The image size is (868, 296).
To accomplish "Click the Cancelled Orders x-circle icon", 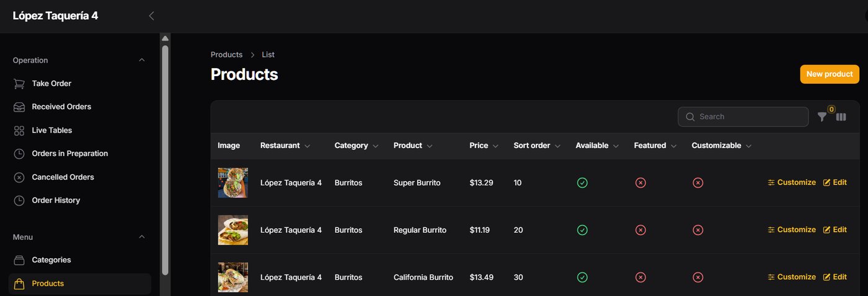I will [x=19, y=177].
